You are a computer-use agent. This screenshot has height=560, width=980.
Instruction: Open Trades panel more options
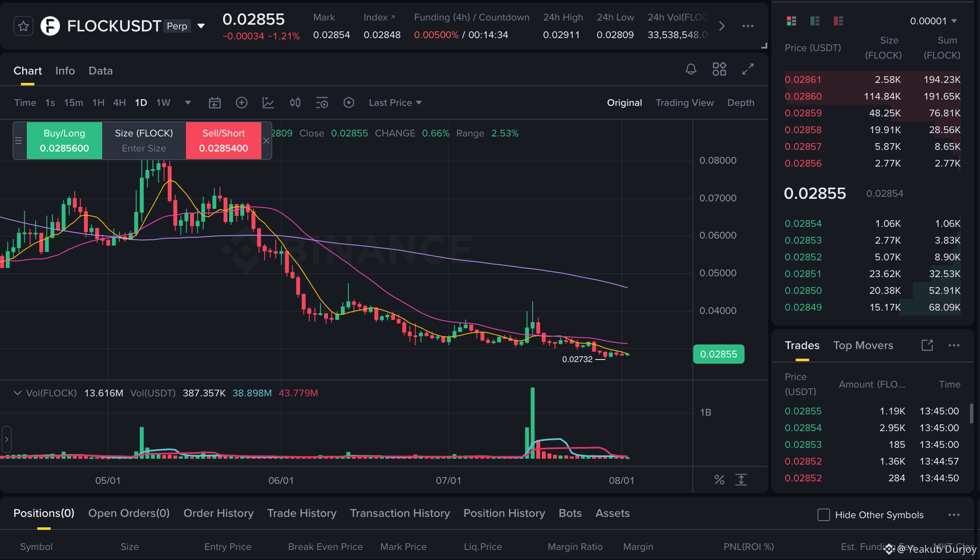[954, 345]
